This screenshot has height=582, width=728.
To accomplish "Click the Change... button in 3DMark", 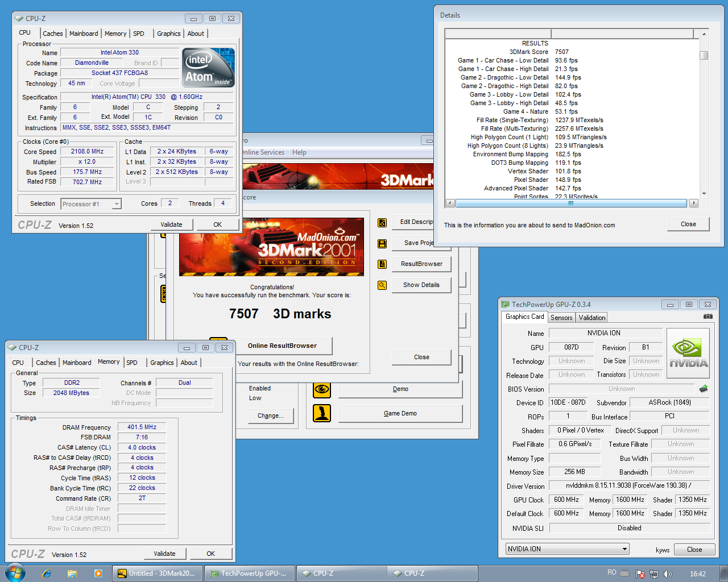I will 271,416.
